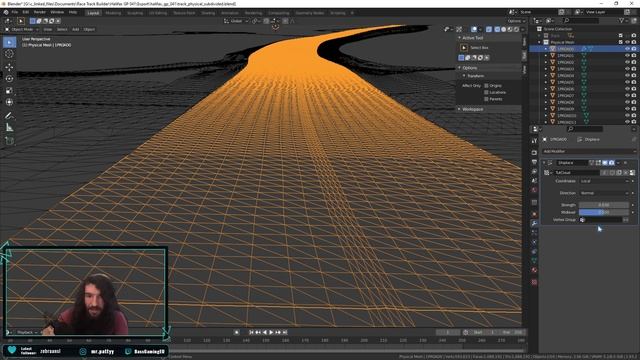Play the timeline animation
This screenshot has width=640, height=360.
tap(271, 333)
